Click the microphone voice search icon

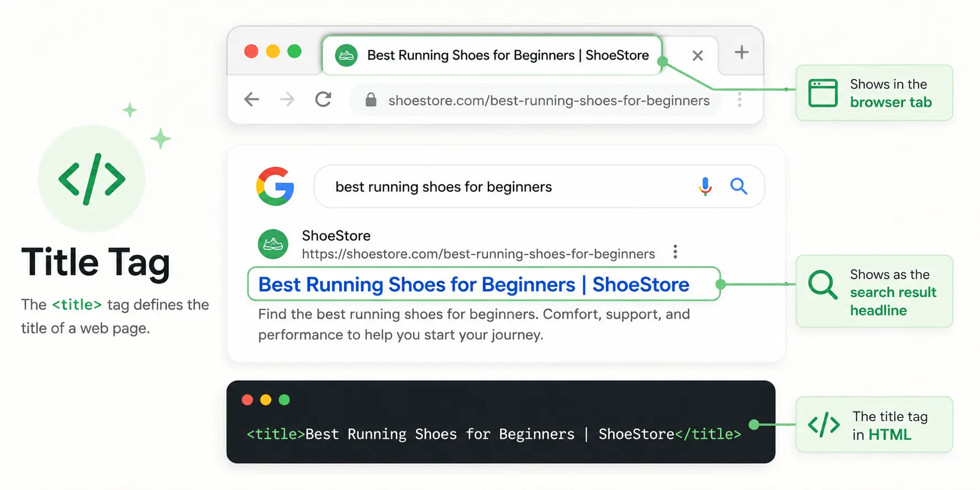coord(705,187)
